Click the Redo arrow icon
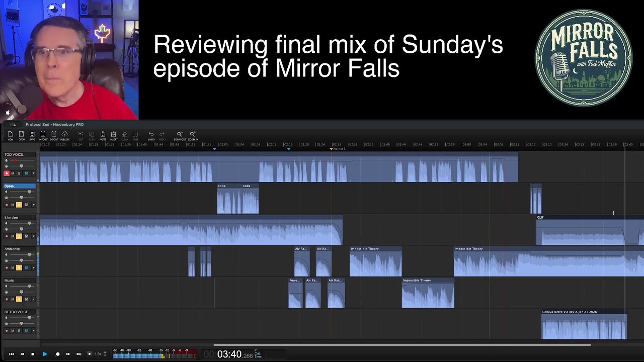This screenshot has width=644, height=362. coord(162,134)
